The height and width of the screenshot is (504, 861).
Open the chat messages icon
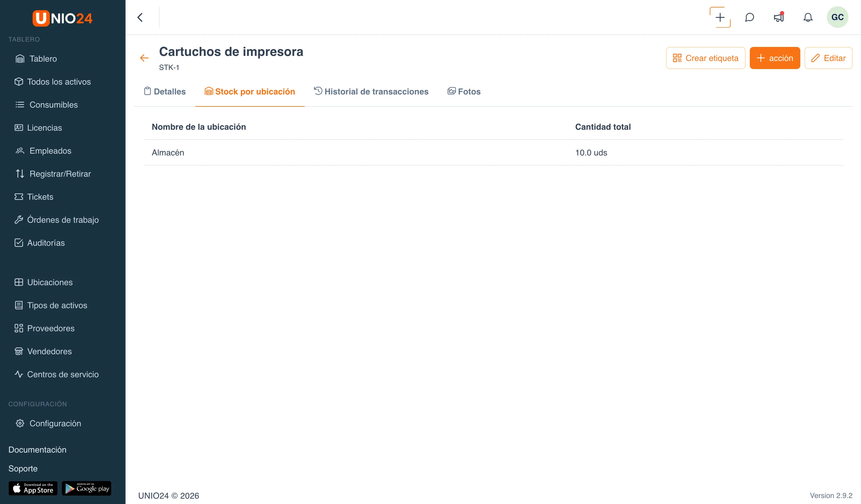click(749, 17)
